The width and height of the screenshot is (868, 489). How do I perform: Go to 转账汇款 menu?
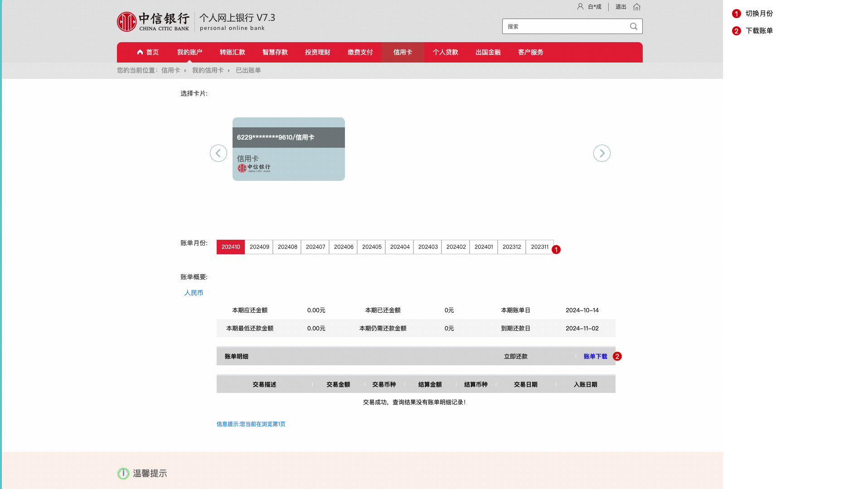click(x=232, y=52)
